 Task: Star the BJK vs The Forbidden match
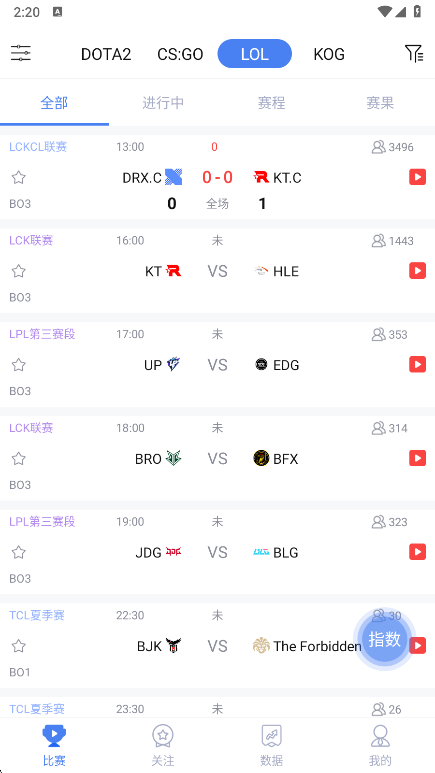coord(19,646)
